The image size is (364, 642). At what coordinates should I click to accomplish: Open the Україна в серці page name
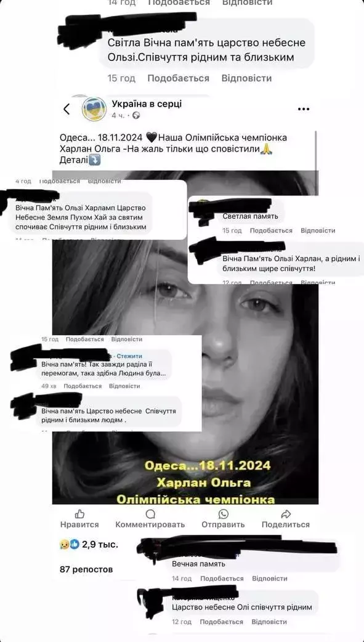147,104
